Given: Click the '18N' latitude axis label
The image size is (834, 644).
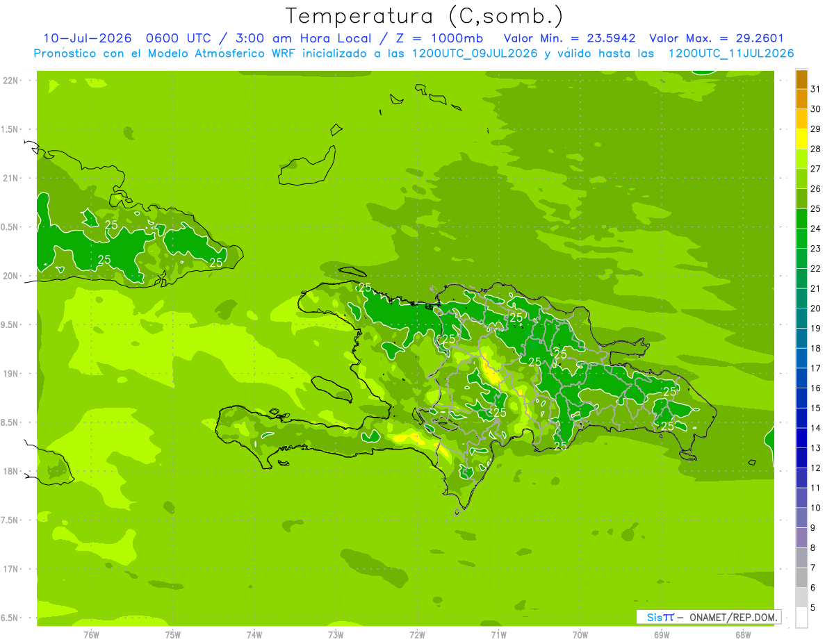Looking at the screenshot, I should [10, 471].
